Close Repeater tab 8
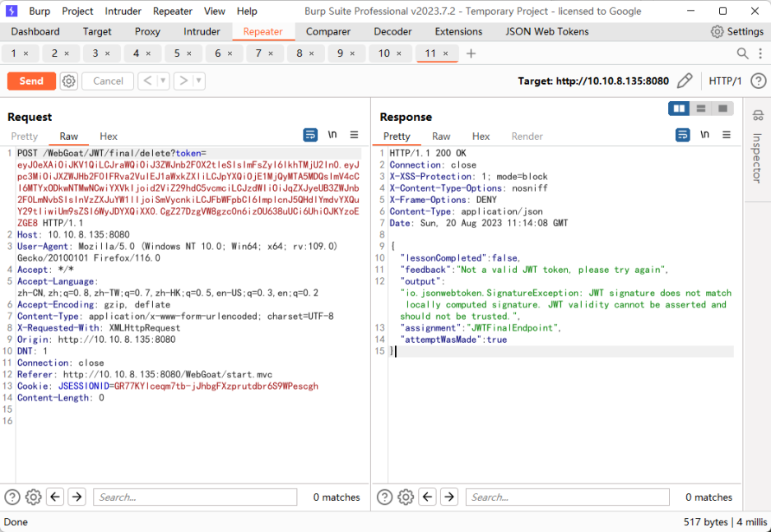Viewport: 771px width, 532px height. point(312,53)
